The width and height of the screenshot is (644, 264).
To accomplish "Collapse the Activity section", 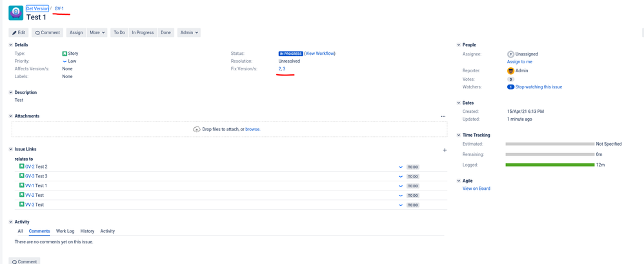I will 11,221.
